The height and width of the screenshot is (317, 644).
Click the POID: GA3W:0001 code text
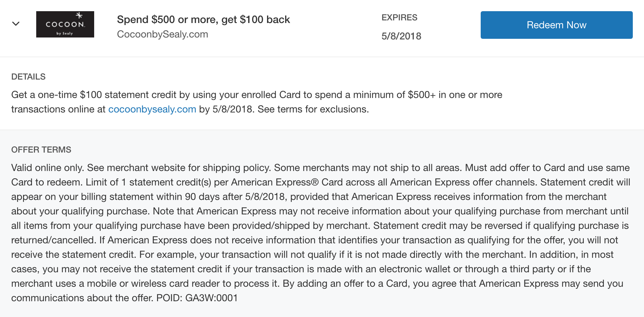[x=197, y=298]
